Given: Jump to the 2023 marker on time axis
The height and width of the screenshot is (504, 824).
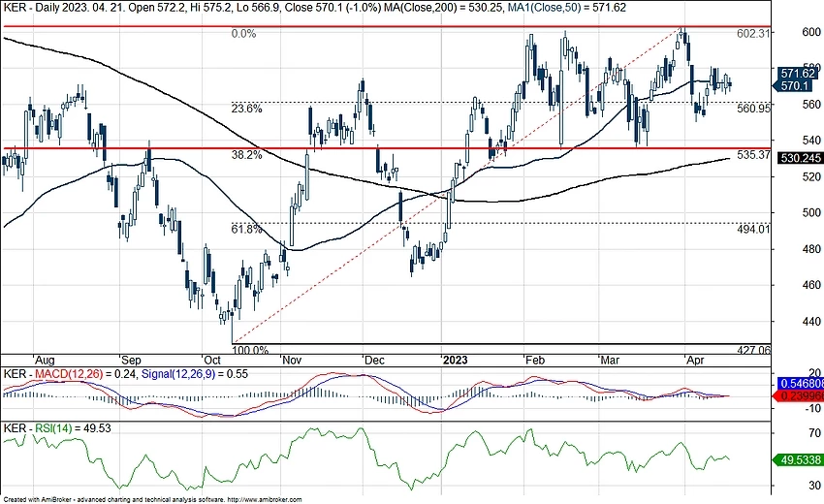Looking at the screenshot, I should (454, 358).
